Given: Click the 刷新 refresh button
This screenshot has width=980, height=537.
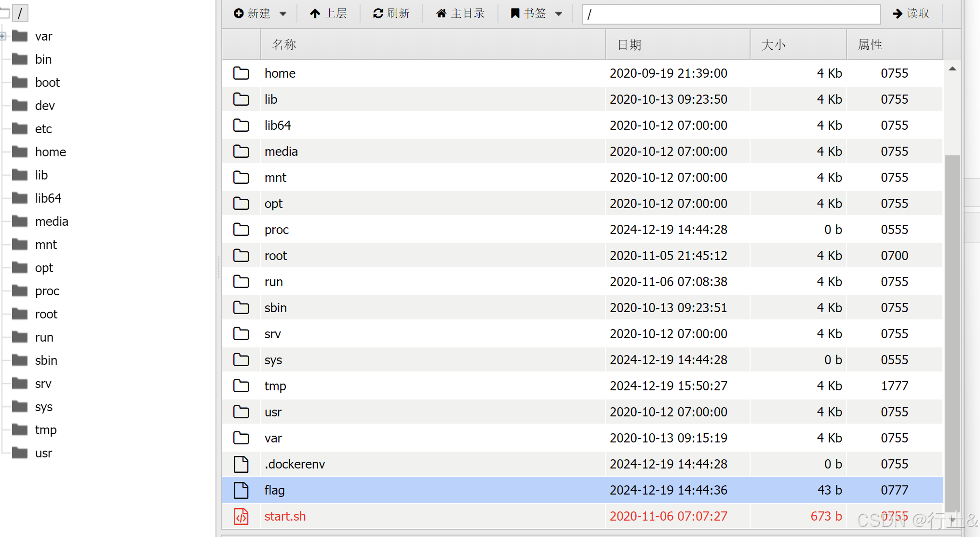Looking at the screenshot, I should coord(391,14).
